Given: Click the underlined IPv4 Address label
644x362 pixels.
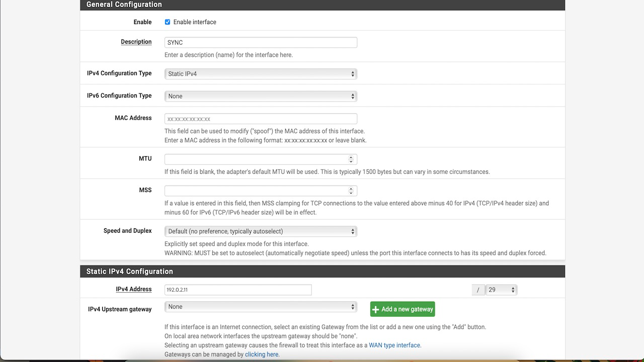Looking at the screenshot, I should 133,289.
